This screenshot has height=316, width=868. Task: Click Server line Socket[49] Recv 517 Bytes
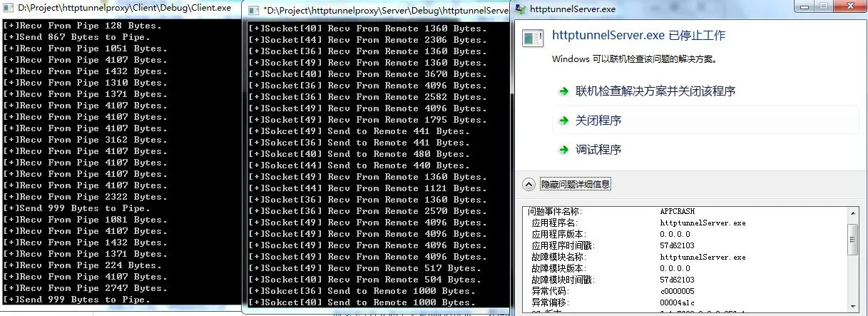(x=364, y=268)
